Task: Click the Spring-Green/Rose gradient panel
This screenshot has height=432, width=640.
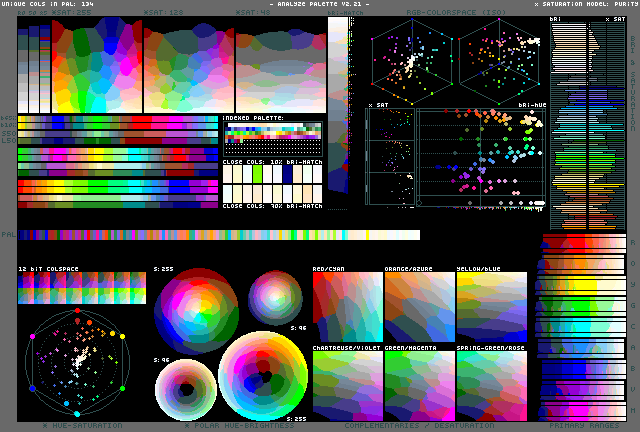Action: tap(491, 386)
